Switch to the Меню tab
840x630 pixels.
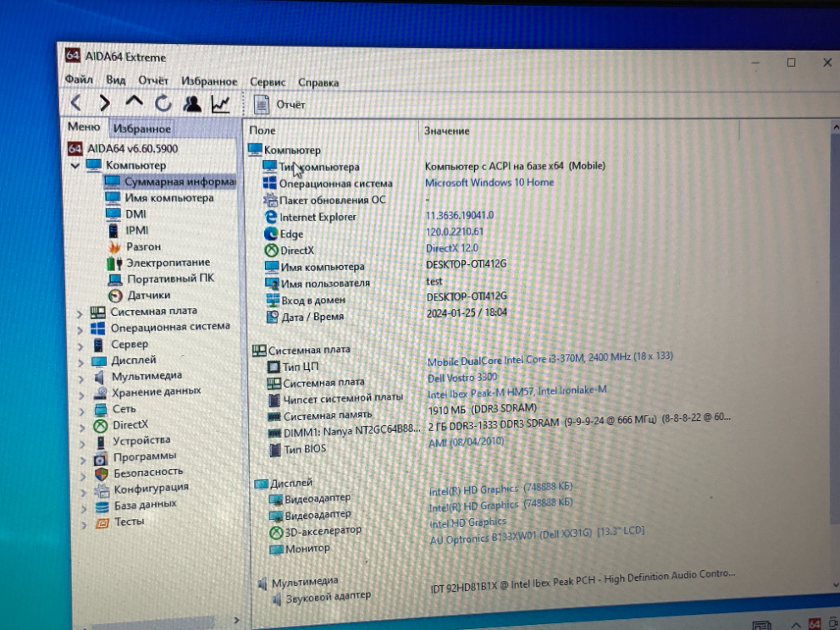point(84,127)
